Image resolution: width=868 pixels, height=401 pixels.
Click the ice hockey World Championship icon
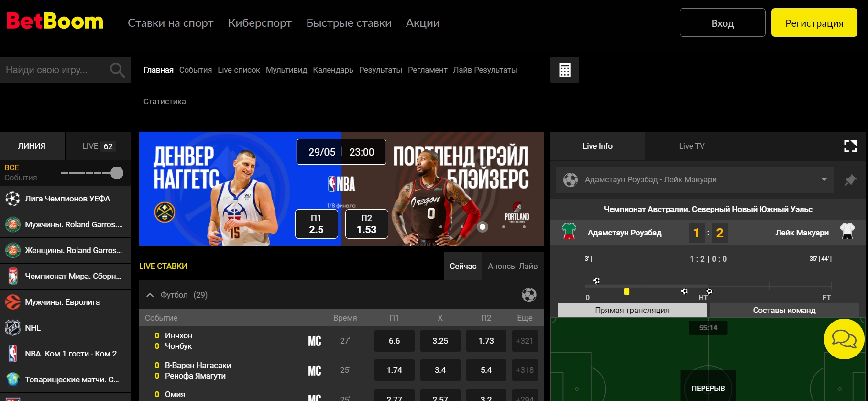pos(13,276)
